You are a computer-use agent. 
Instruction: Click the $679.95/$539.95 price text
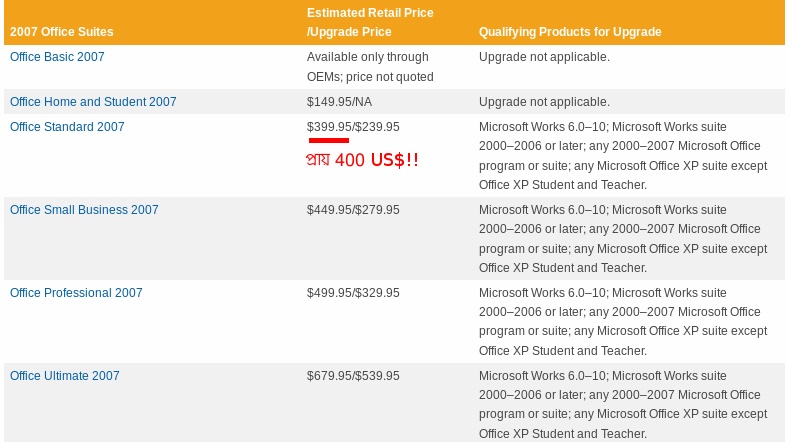353,376
